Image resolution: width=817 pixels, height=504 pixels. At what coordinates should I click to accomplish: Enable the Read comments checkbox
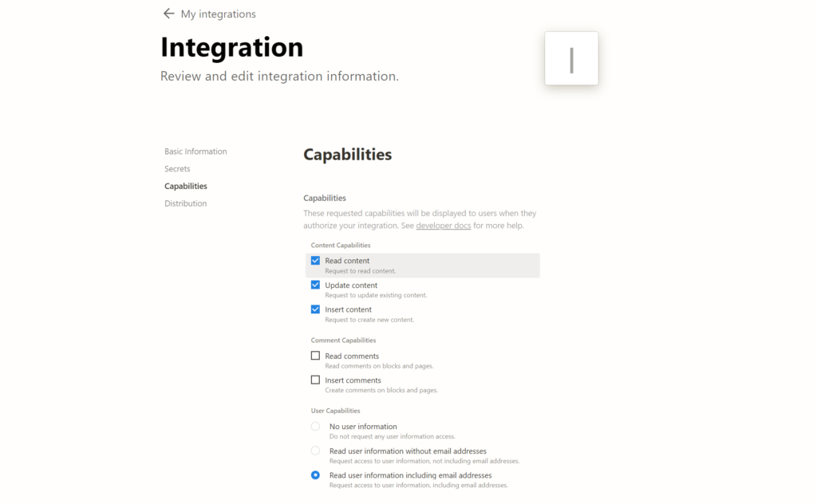[x=315, y=356]
